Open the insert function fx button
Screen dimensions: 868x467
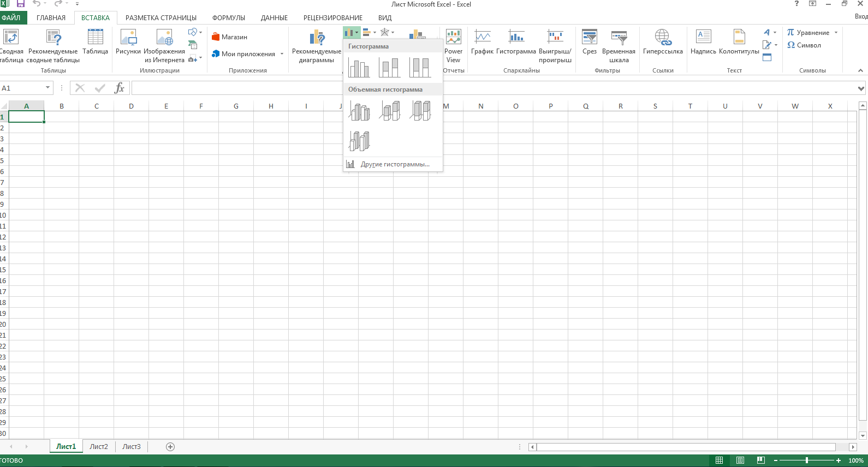pyautogui.click(x=119, y=88)
